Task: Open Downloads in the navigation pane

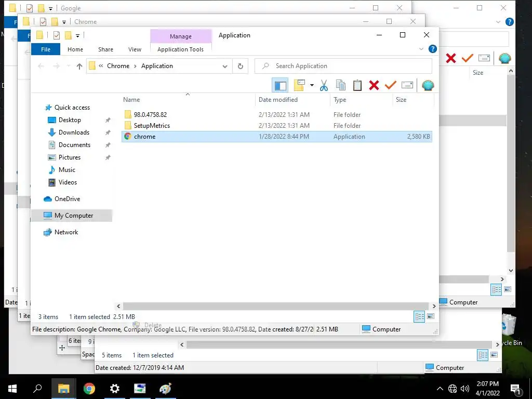Action: 74,132
